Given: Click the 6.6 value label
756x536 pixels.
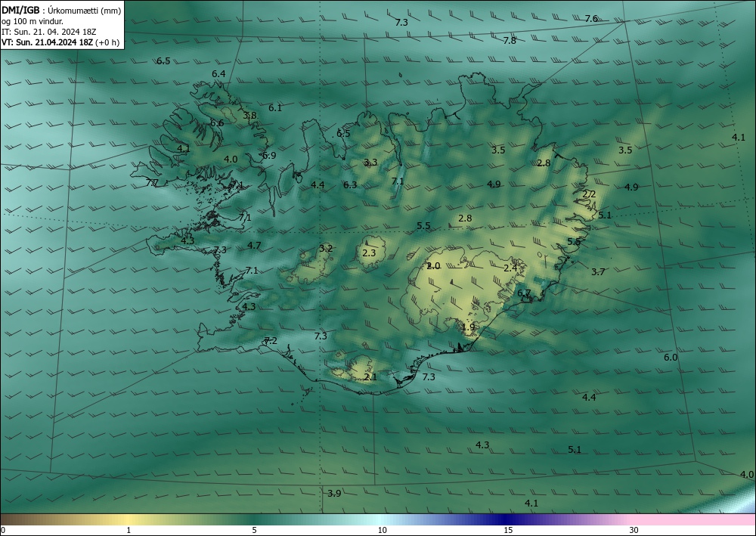Looking at the screenshot, I should [217, 123].
